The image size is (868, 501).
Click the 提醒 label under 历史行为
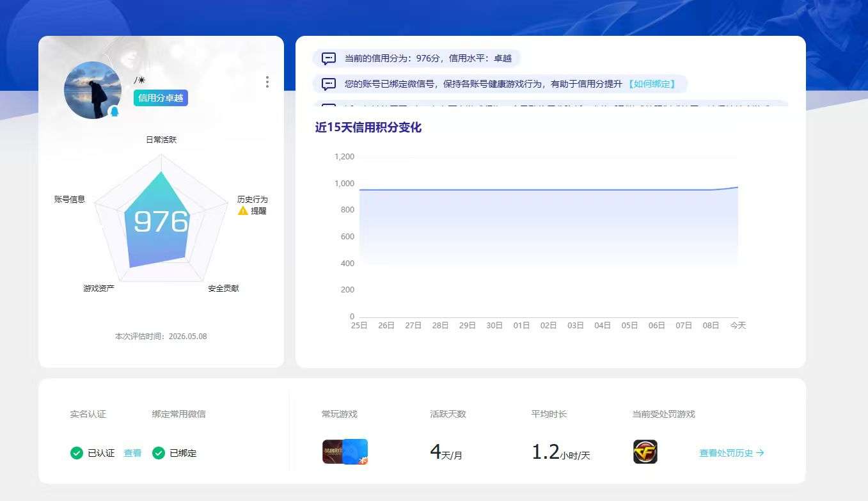[x=258, y=211]
